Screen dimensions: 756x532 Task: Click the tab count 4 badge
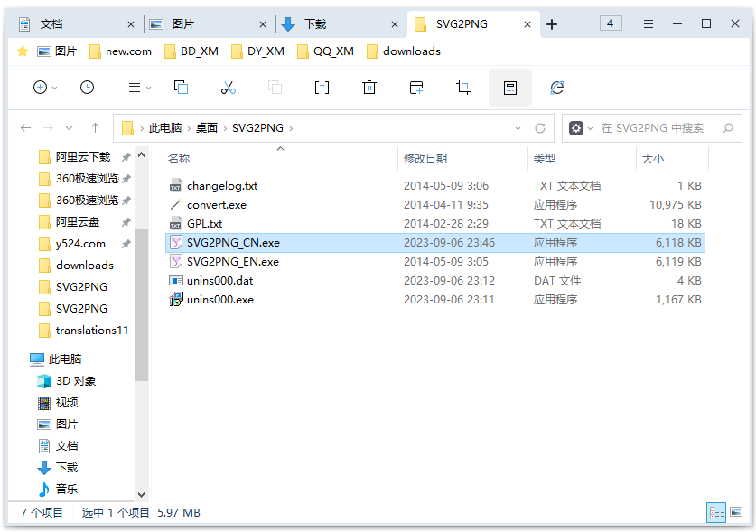tap(611, 23)
